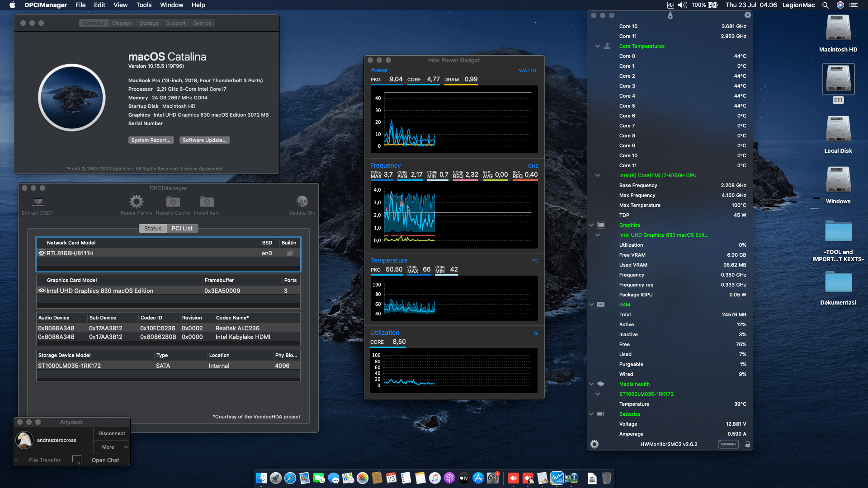
Task: Toggle Builtin checkbox for en0
Action: point(290,253)
